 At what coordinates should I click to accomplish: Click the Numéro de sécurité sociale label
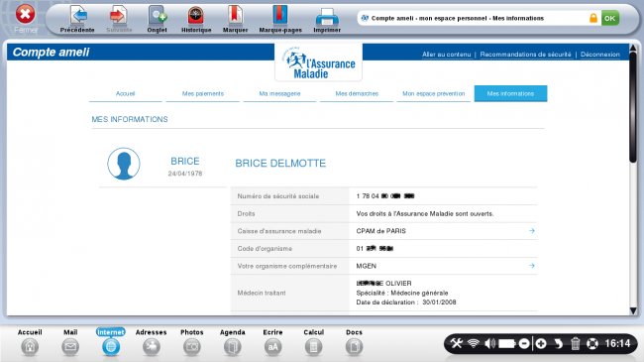[x=278, y=196]
